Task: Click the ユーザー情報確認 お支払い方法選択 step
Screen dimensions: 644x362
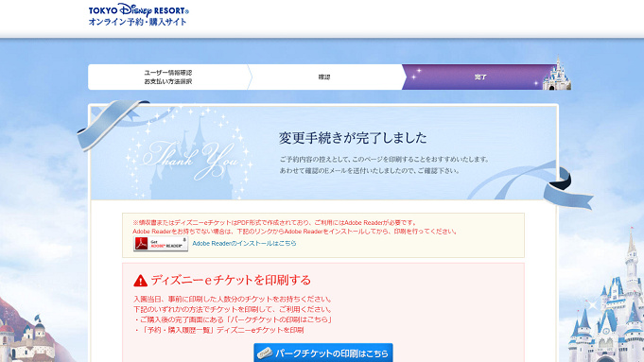Action: click(x=168, y=78)
